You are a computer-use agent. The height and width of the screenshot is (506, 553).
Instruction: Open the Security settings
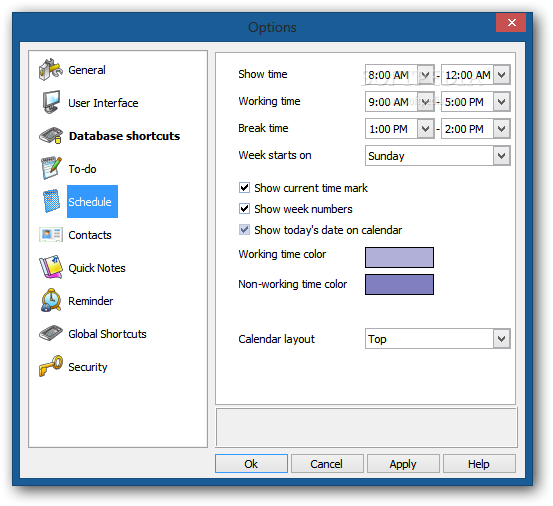(87, 367)
